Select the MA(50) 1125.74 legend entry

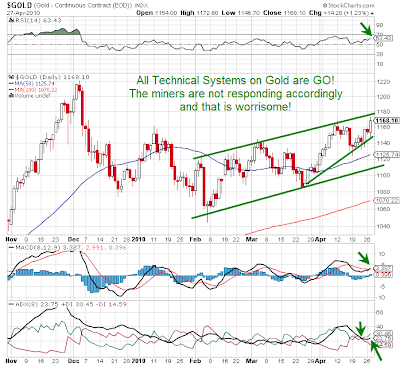click(x=32, y=83)
